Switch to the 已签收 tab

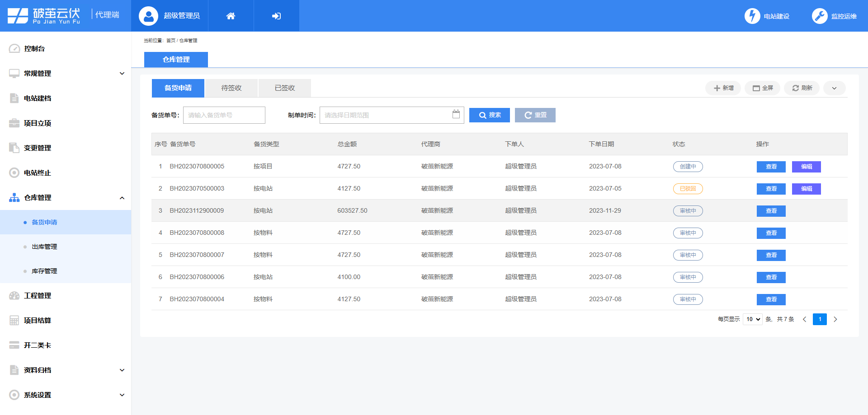[285, 88]
